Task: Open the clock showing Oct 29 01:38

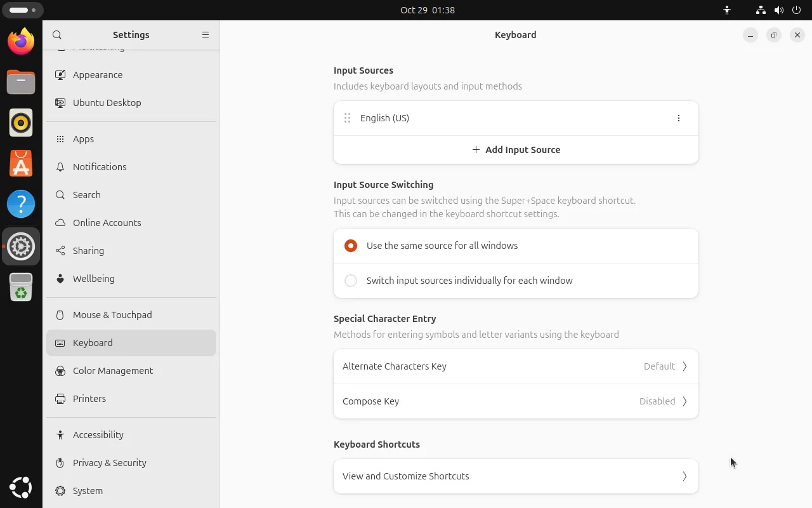Action: coord(428,10)
